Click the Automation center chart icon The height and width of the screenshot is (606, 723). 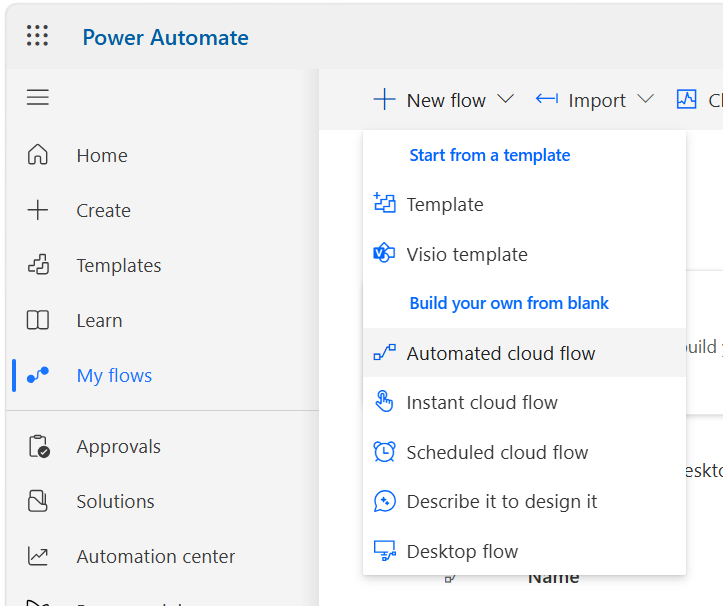pyautogui.click(x=38, y=556)
